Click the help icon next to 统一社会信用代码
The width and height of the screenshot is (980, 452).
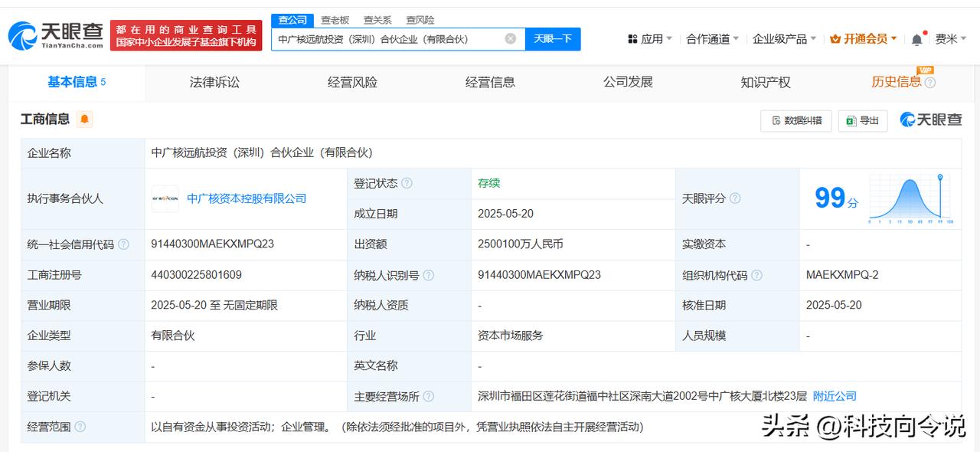click(x=123, y=244)
